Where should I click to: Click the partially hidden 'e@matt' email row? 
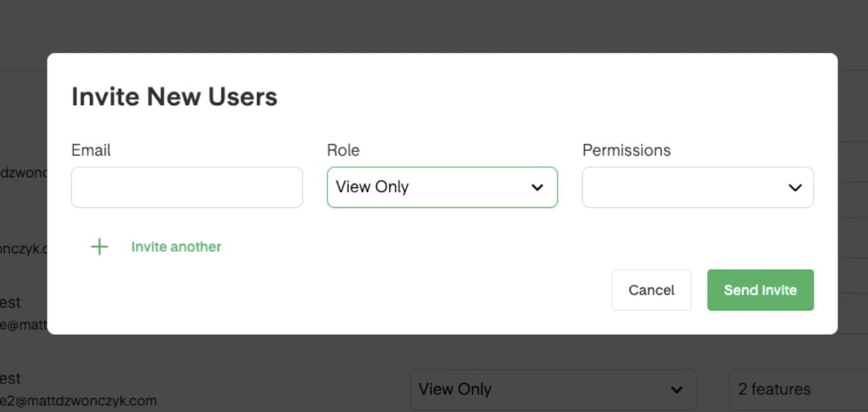pyautogui.click(x=23, y=325)
